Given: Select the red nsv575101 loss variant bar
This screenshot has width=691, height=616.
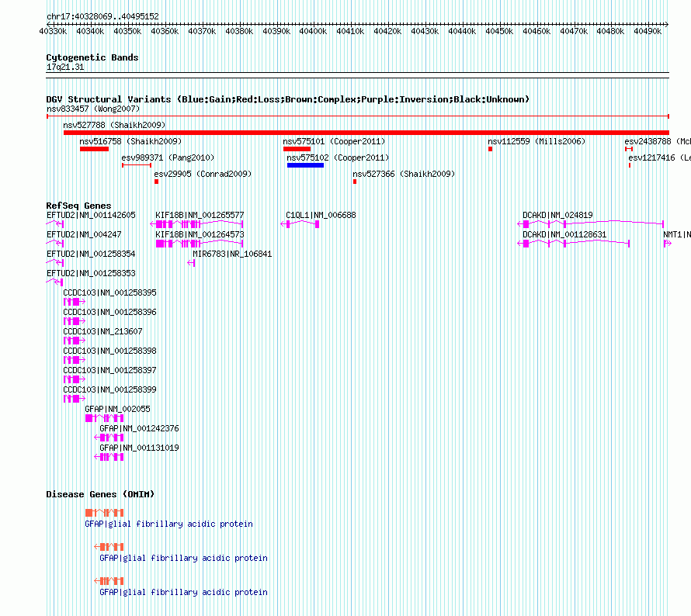Looking at the screenshot, I should coord(297,148).
